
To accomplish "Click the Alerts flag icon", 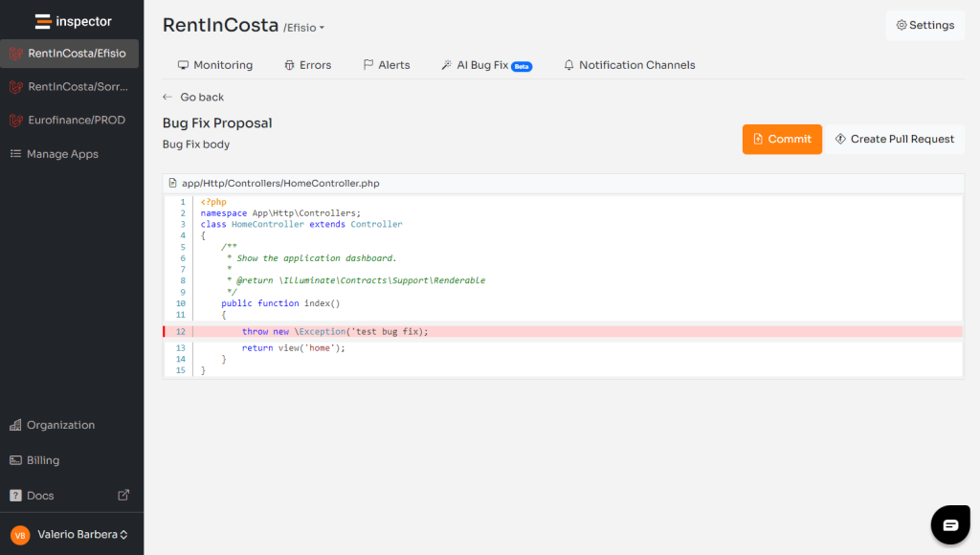I will tap(368, 64).
